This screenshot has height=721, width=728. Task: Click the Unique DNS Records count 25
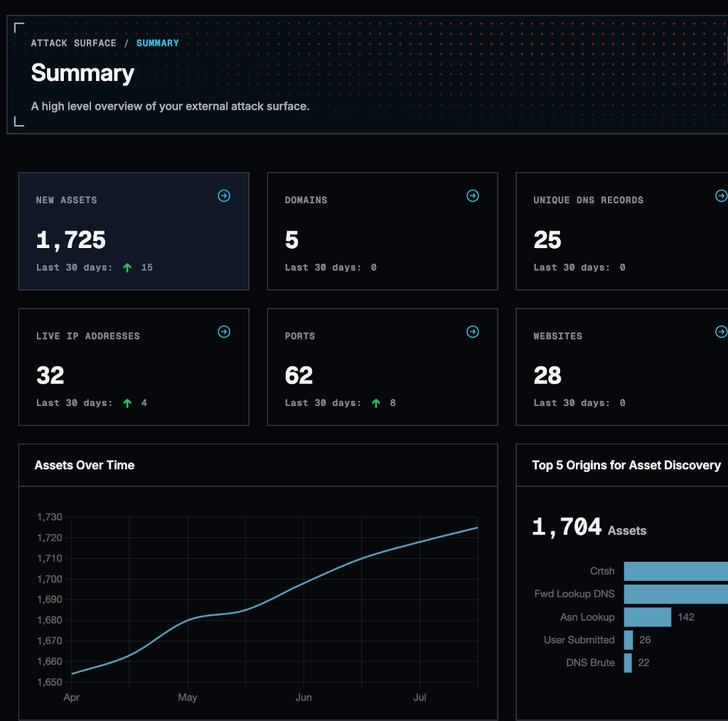click(547, 240)
